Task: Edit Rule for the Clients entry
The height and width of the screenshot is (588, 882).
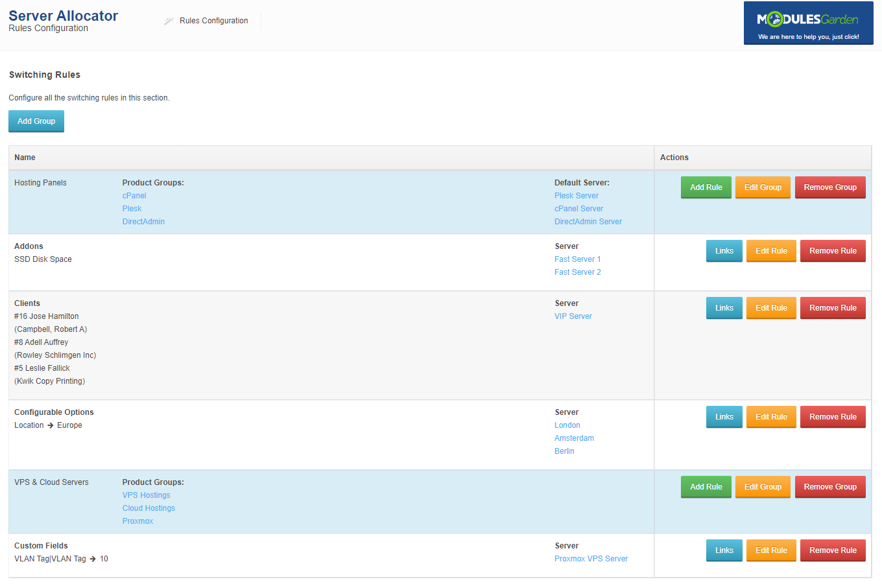Action: pyautogui.click(x=771, y=308)
